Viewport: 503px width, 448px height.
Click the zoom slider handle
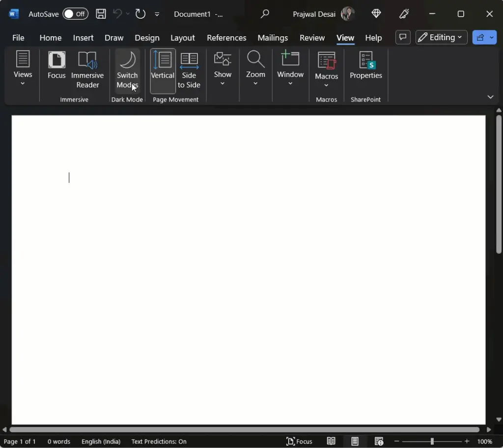432,441
